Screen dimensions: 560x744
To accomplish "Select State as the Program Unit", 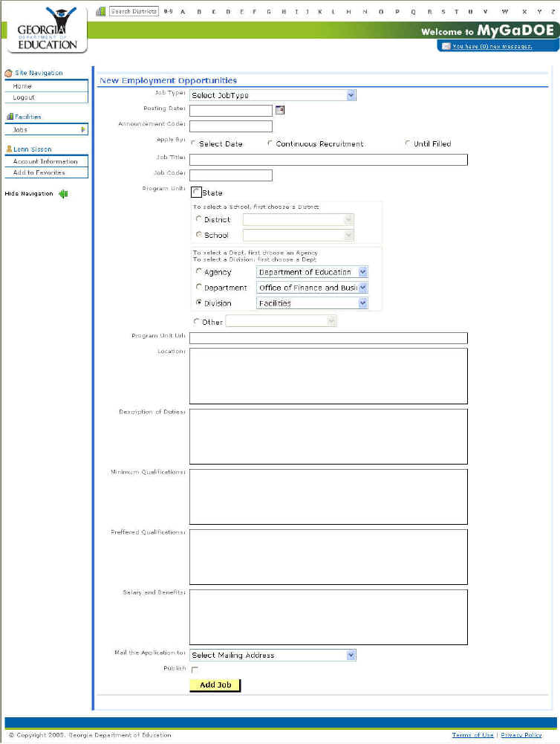I will point(196,193).
